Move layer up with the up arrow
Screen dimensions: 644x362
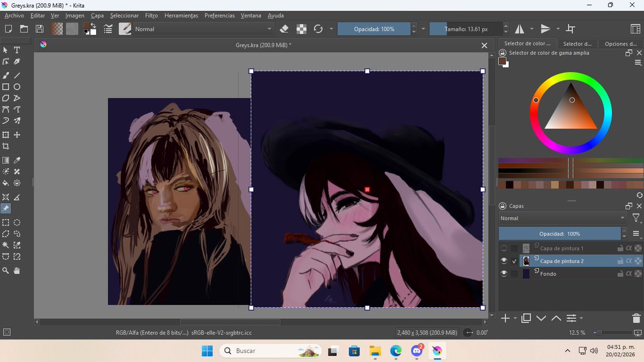[x=556, y=318]
